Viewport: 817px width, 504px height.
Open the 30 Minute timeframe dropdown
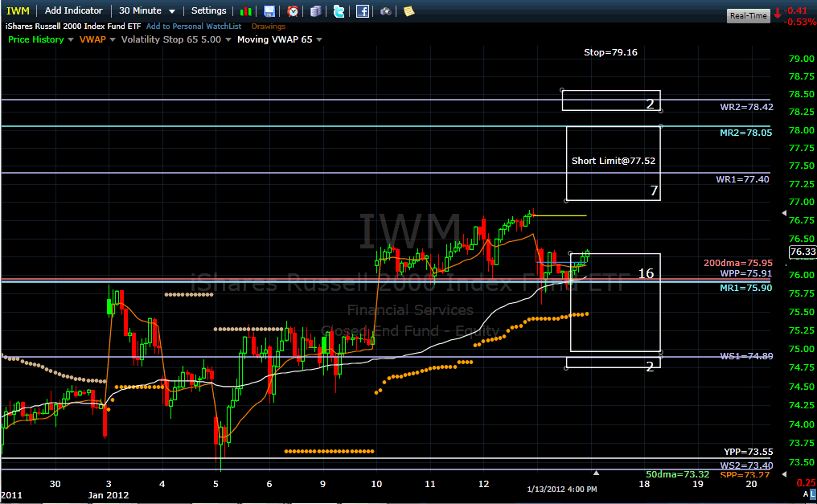146,10
